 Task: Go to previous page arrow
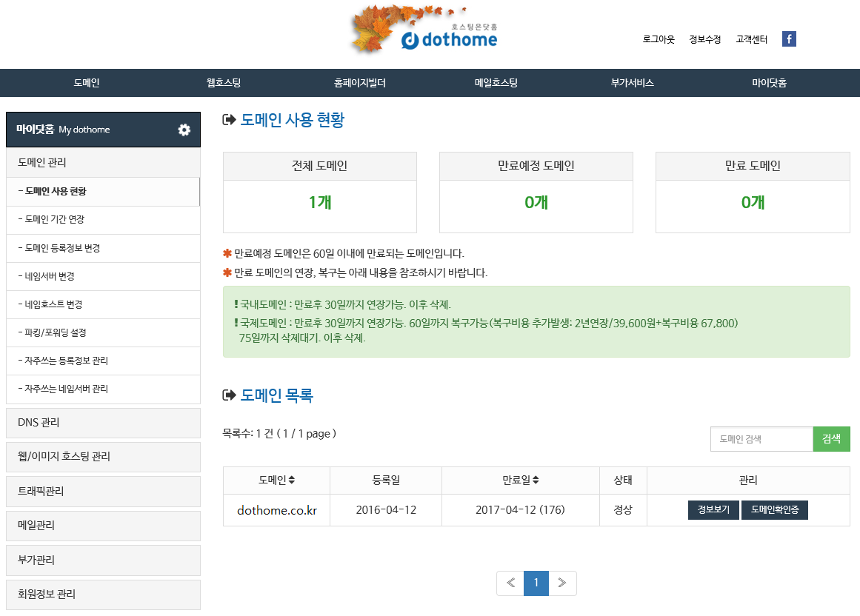(x=510, y=583)
